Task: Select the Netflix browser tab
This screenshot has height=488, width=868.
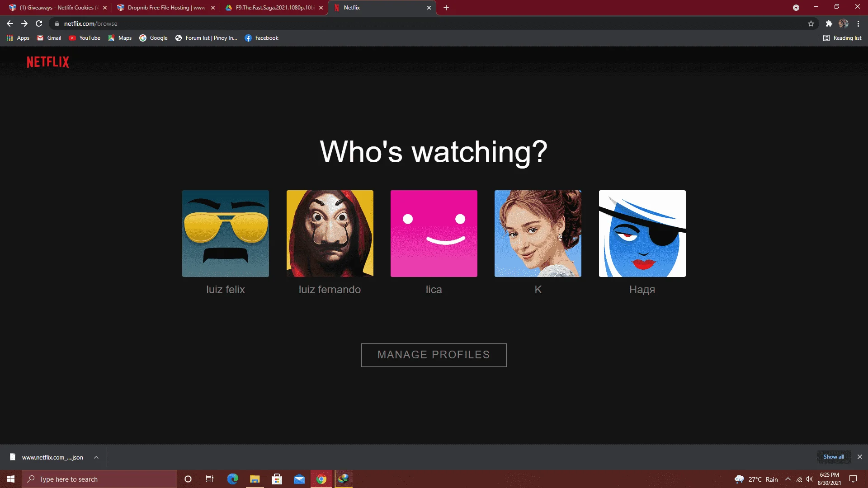Action: tap(382, 8)
